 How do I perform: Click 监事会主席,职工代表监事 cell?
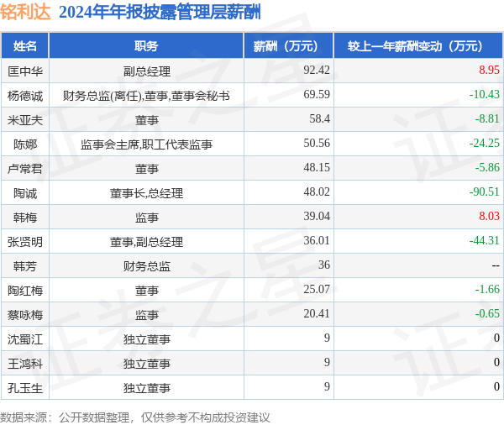[146, 144]
